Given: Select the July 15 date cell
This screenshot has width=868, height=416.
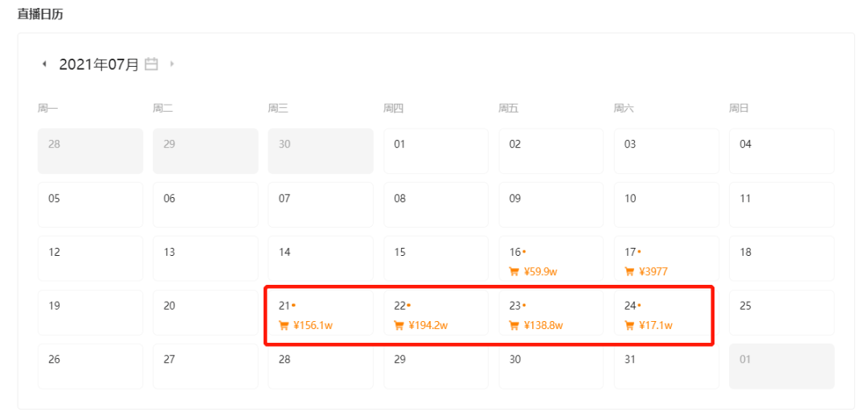Looking at the screenshot, I should [435, 258].
